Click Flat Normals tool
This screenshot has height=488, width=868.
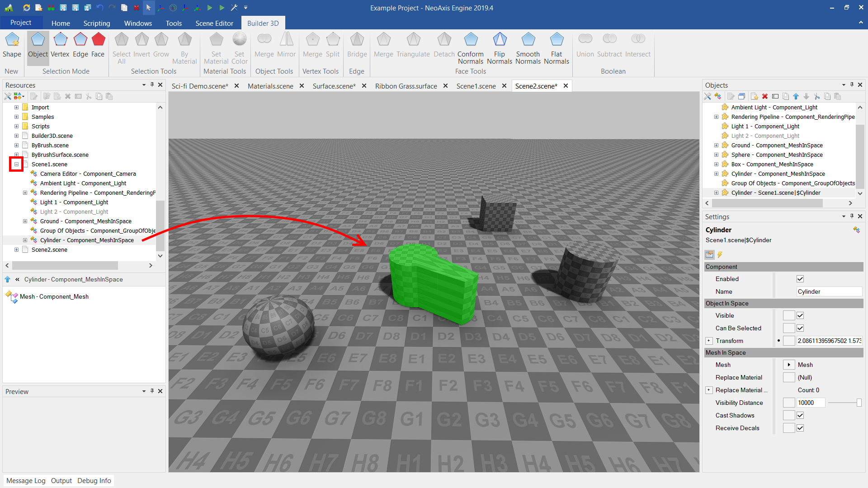[556, 48]
